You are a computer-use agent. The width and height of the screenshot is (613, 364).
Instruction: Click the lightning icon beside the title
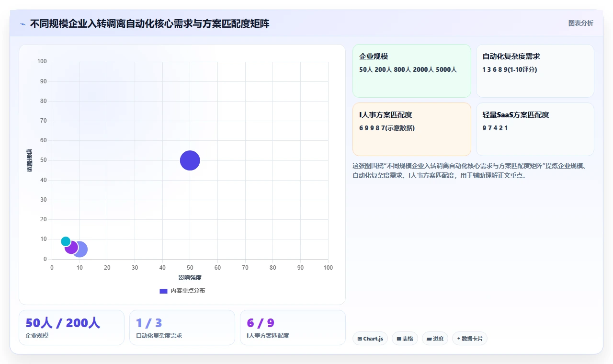[23, 23]
